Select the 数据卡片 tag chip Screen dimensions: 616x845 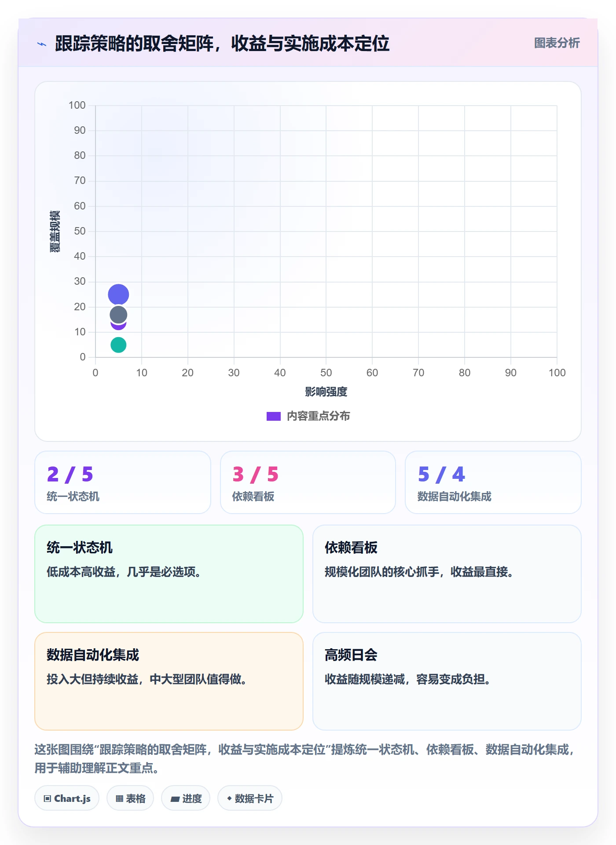click(250, 798)
